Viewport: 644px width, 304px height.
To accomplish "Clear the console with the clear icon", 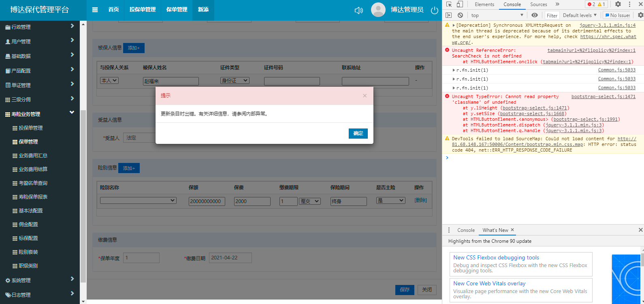I will coord(460,15).
